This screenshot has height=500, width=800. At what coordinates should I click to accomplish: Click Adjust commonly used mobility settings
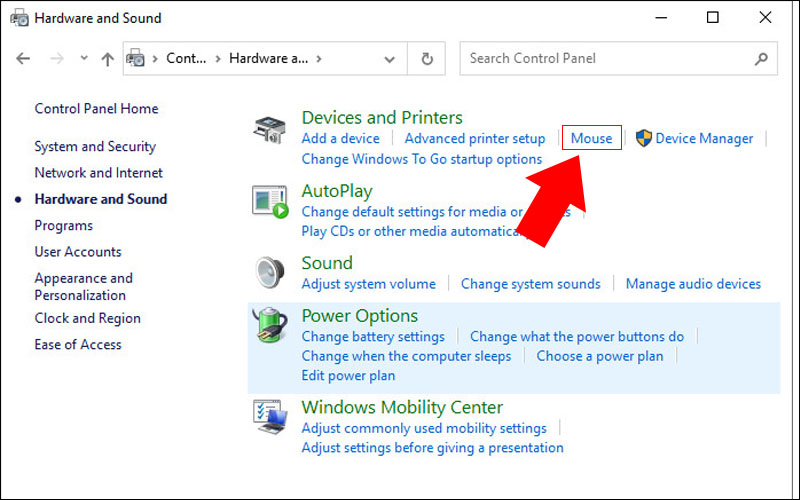click(424, 428)
